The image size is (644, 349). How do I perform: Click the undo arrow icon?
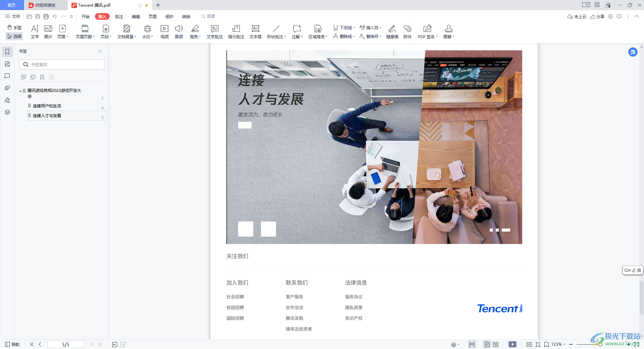click(54, 16)
